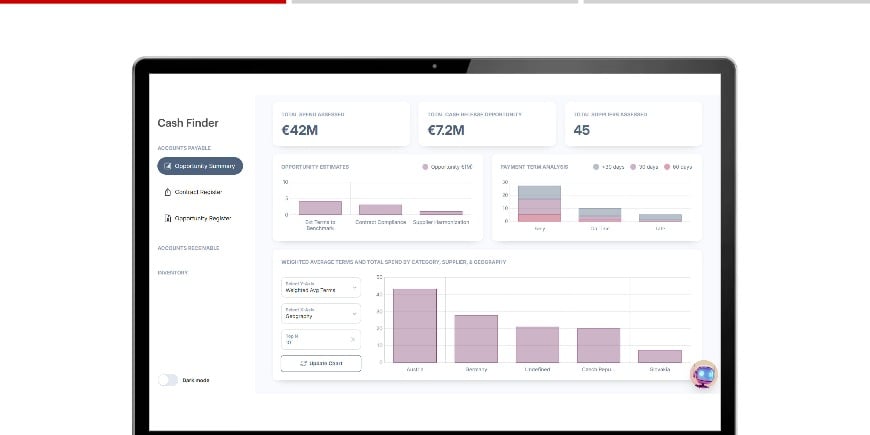Click the Terms to Benchmark bar
Viewport: 870px width, 435px height.
pos(320,208)
